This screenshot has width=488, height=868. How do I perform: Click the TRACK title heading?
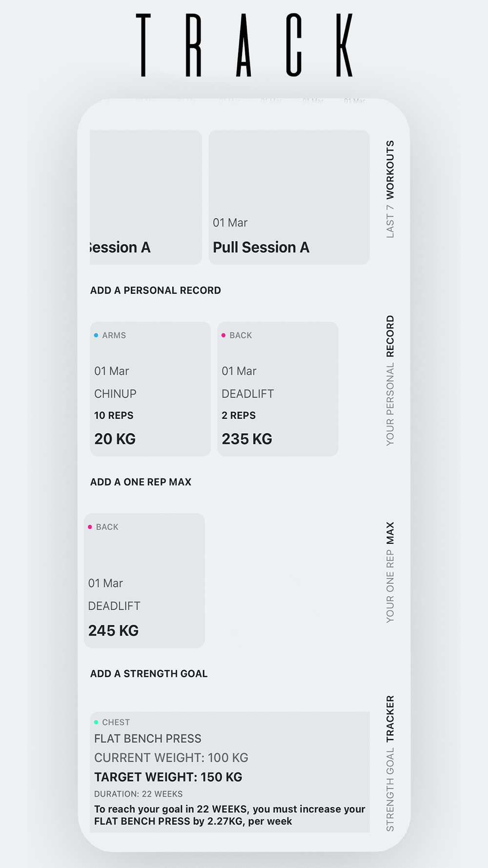(x=244, y=45)
